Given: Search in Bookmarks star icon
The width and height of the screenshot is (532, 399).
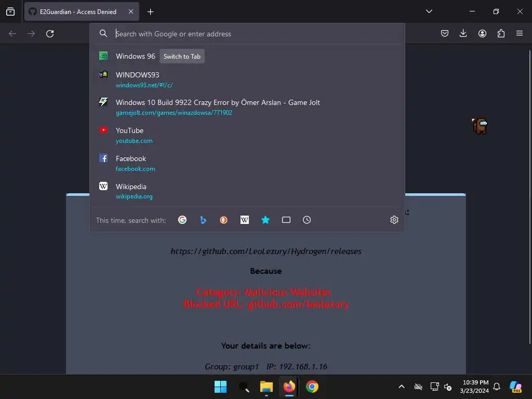Looking at the screenshot, I should point(265,220).
